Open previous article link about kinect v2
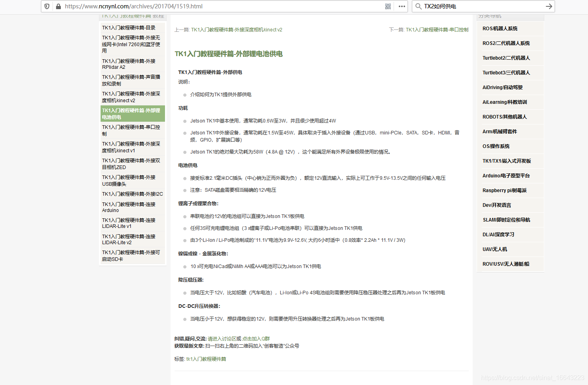The width and height of the screenshot is (588, 385). click(x=237, y=30)
